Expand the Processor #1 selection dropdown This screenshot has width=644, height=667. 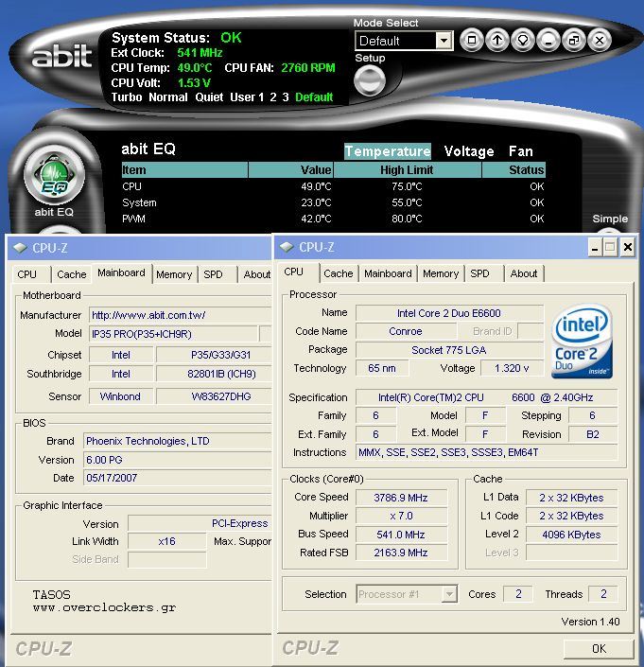click(x=449, y=594)
